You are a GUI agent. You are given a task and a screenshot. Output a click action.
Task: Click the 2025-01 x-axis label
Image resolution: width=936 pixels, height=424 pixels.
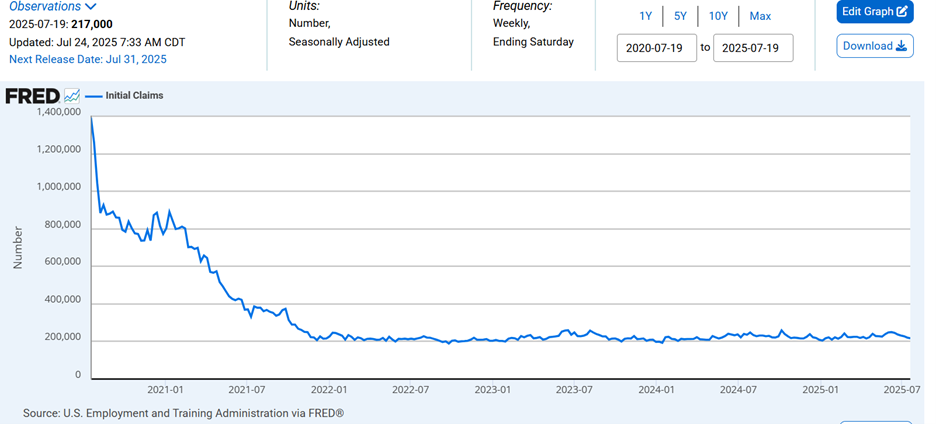821,390
